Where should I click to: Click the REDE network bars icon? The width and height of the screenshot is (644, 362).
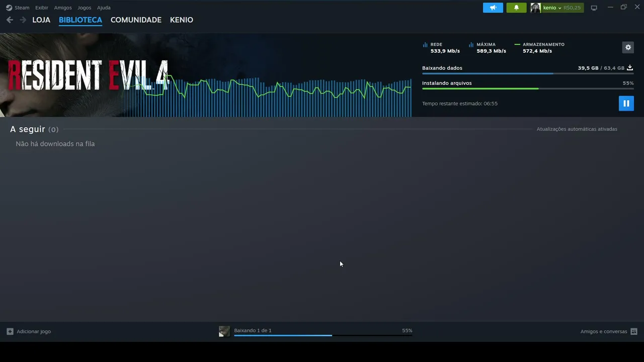(425, 45)
